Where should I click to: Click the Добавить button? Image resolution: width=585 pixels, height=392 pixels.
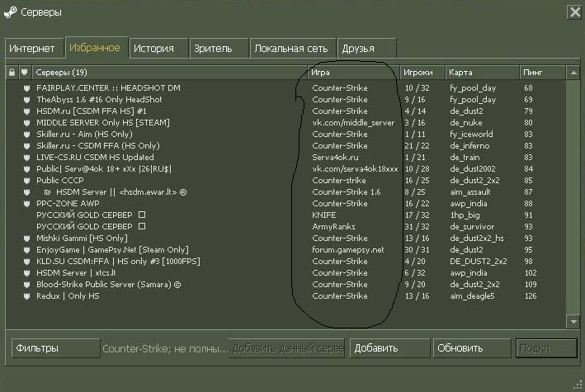389,348
